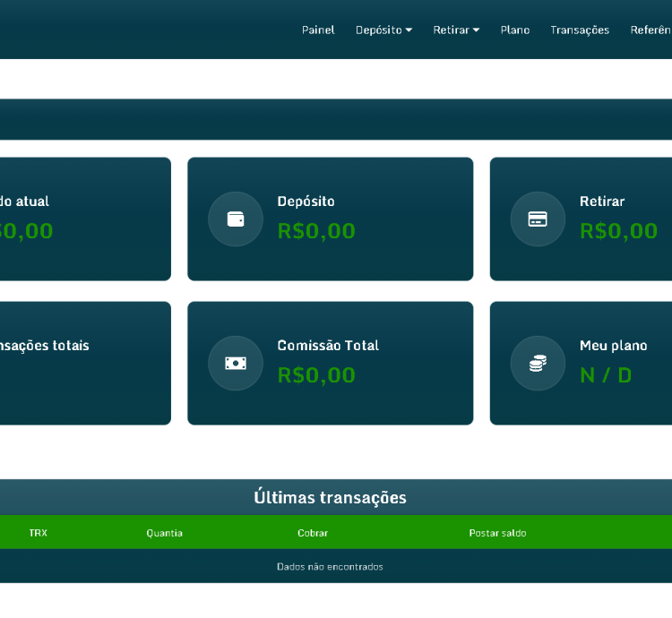Image resolution: width=672 pixels, height=618 pixels.
Task: Click the Quantia column header
Action: [x=164, y=533]
